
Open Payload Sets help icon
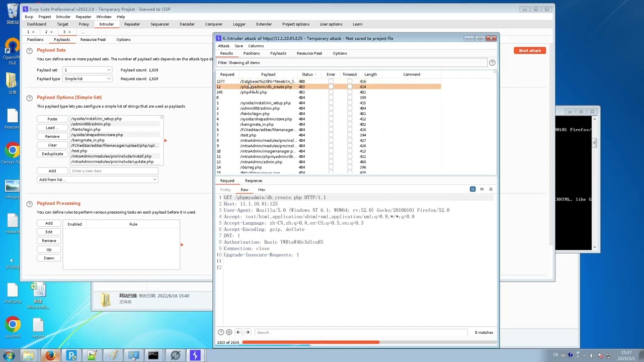tap(30, 51)
